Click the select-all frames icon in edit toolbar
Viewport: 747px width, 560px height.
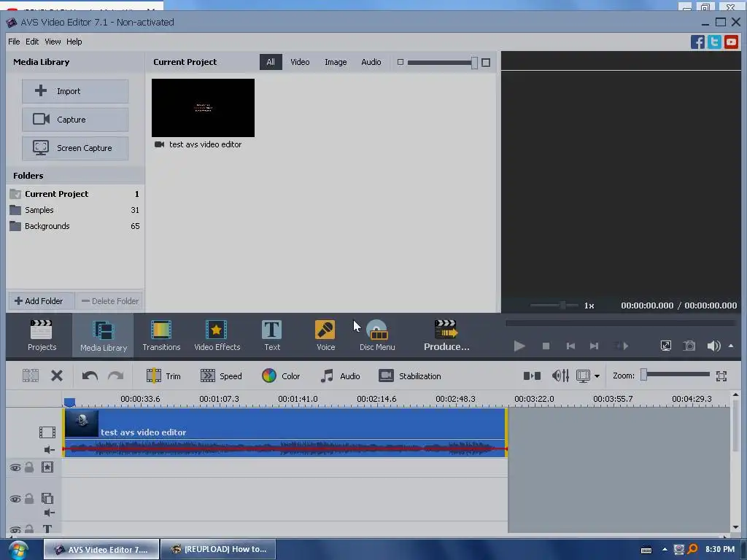click(31, 376)
